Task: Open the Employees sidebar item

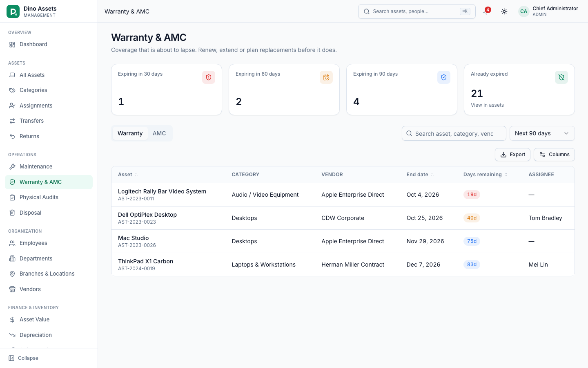Action: (x=49, y=243)
